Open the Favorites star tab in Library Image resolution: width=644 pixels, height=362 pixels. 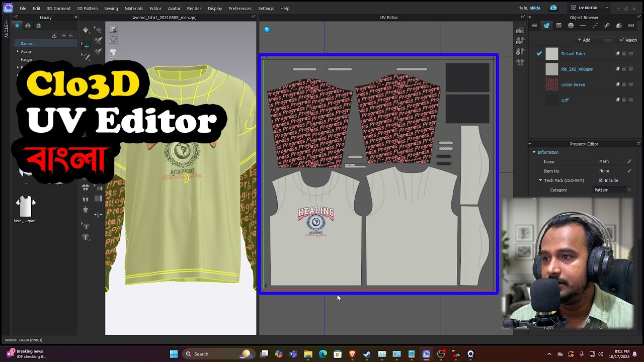(17, 26)
